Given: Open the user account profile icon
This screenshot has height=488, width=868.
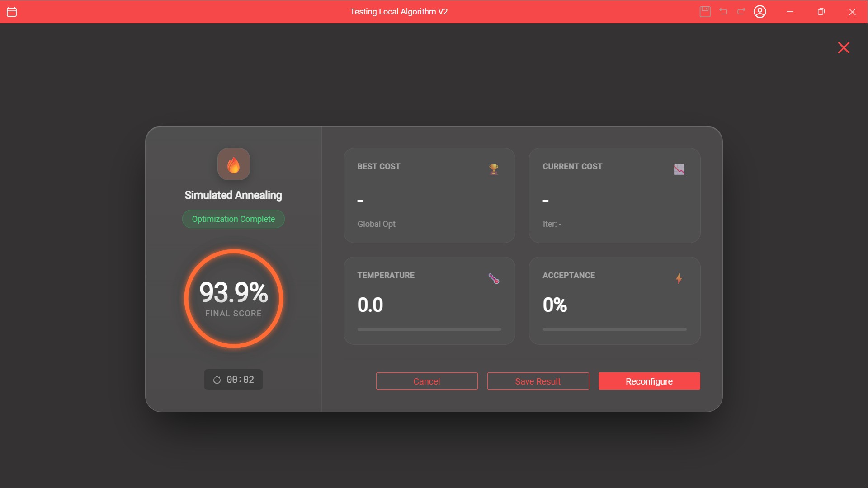Looking at the screenshot, I should (x=760, y=12).
